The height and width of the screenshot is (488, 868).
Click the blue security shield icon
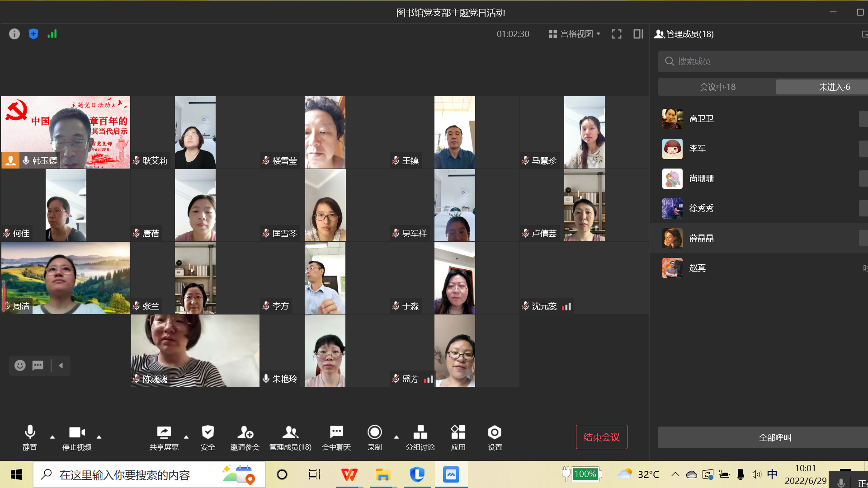(33, 34)
